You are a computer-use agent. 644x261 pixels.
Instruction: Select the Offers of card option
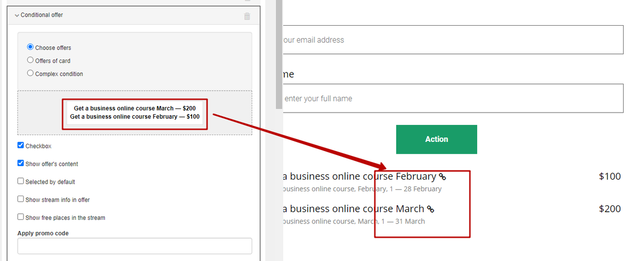pyautogui.click(x=30, y=60)
